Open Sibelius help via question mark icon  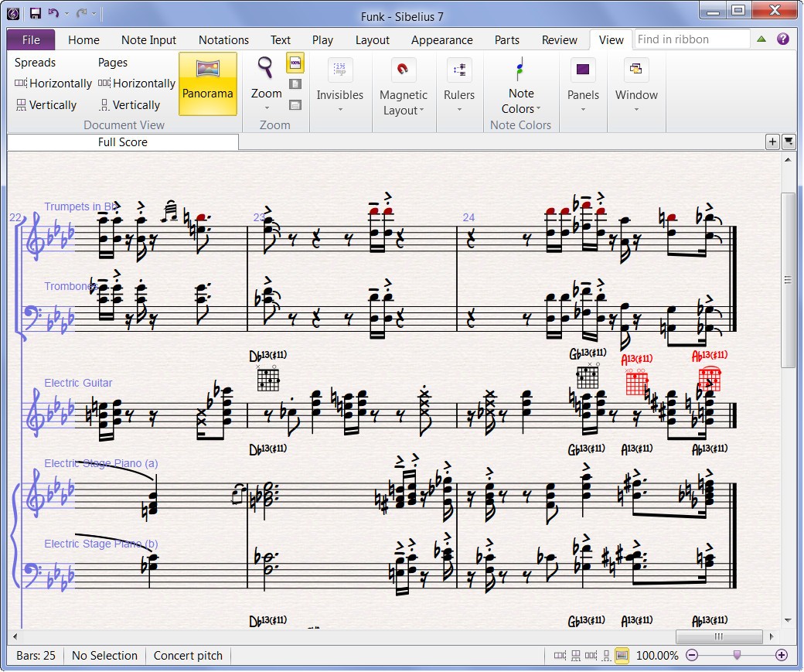pos(782,39)
